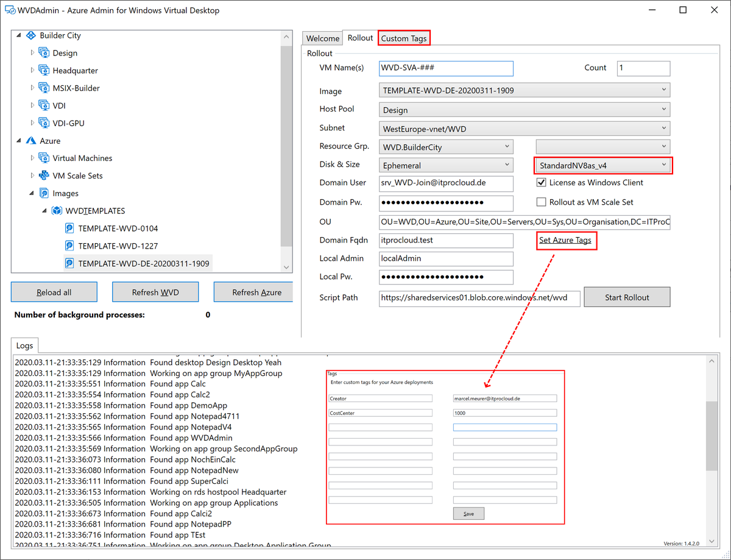
Task: Click the TEMPLATE-WVD-DE-20200311-1909 image icon
Action: click(x=69, y=264)
